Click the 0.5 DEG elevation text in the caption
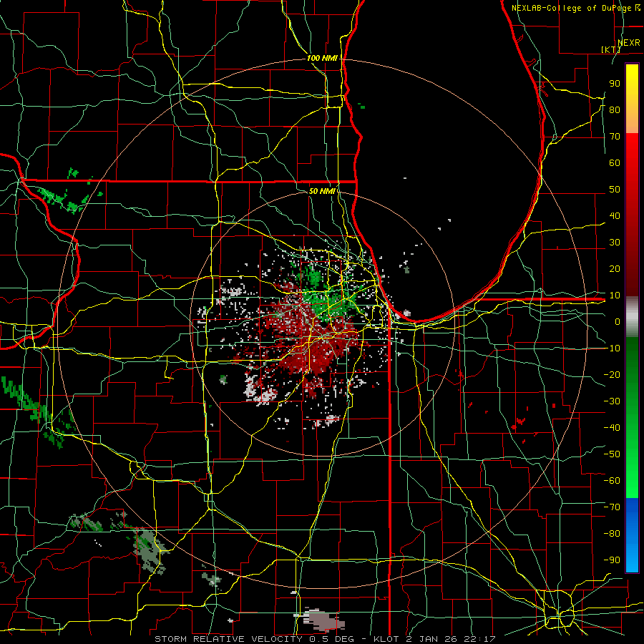This screenshot has width=644, height=644. [331, 639]
